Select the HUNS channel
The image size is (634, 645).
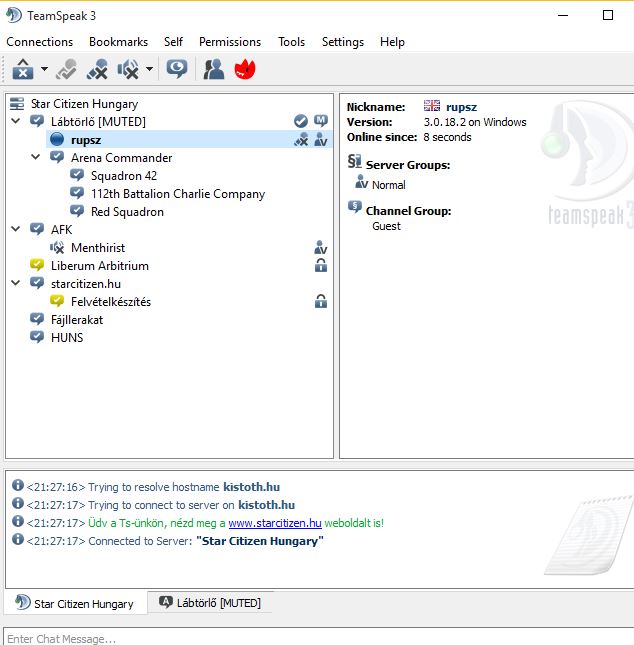[x=67, y=338]
